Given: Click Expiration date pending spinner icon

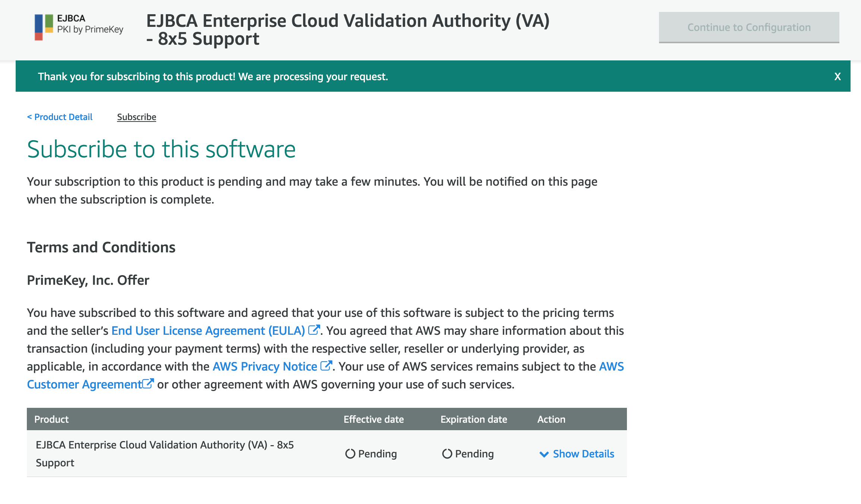Looking at the screenshot, I should 447,454.
